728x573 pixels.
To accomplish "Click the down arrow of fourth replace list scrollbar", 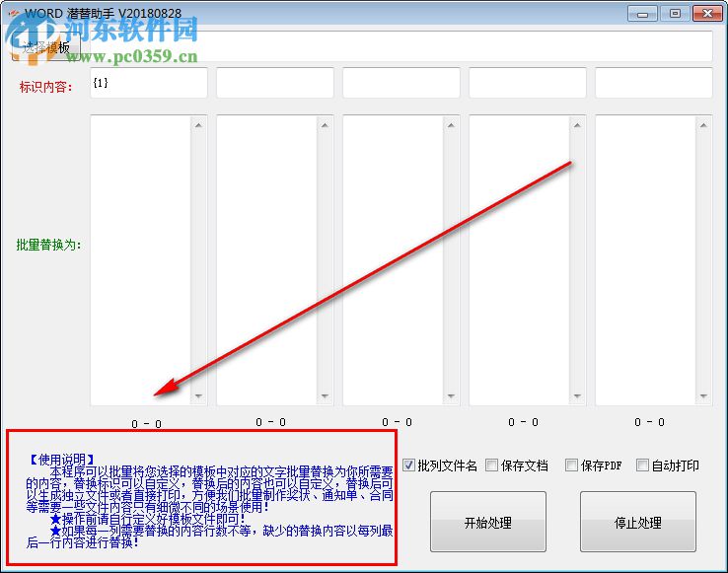I will pyautogui.click(x=578, y=396).
